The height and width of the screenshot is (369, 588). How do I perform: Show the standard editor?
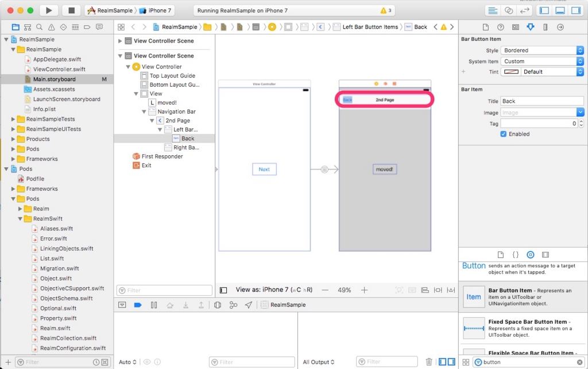[493, 10]
